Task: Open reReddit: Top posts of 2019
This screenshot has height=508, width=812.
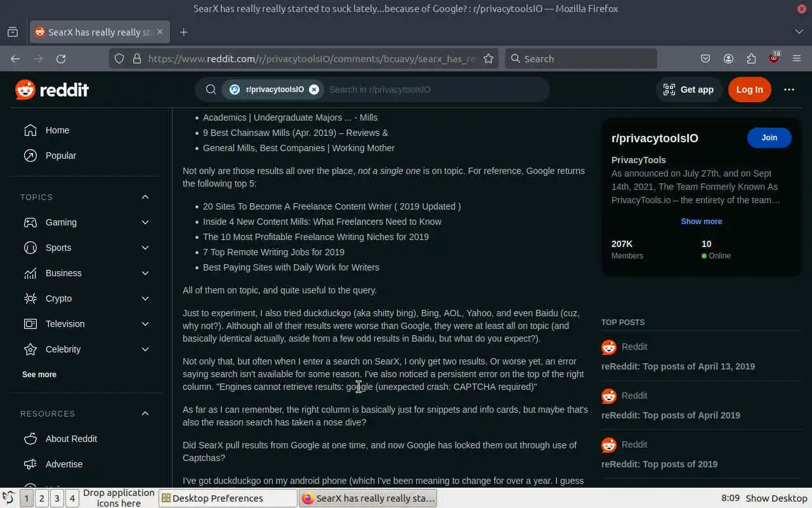Action: click(x=659, y=464)
